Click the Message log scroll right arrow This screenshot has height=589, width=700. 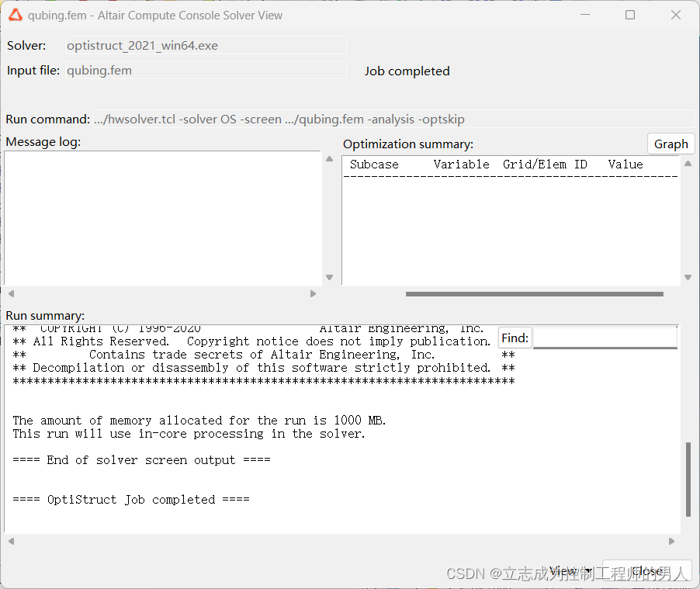tap(313, 293)
